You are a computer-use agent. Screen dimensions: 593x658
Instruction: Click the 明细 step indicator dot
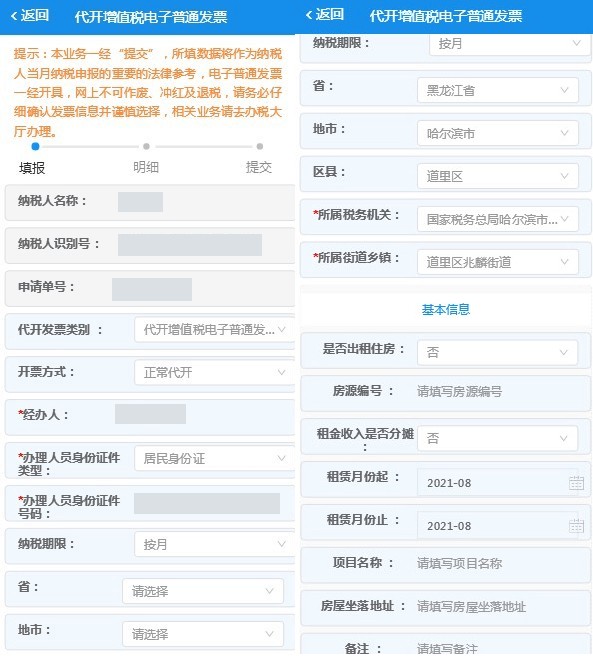[x=146, y=146]
